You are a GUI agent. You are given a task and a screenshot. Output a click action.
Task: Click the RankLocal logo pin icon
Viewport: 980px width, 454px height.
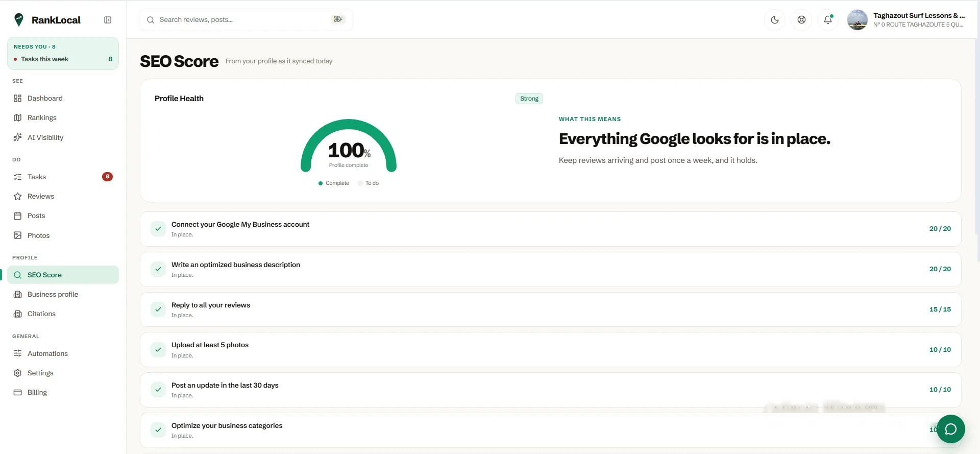19,20
